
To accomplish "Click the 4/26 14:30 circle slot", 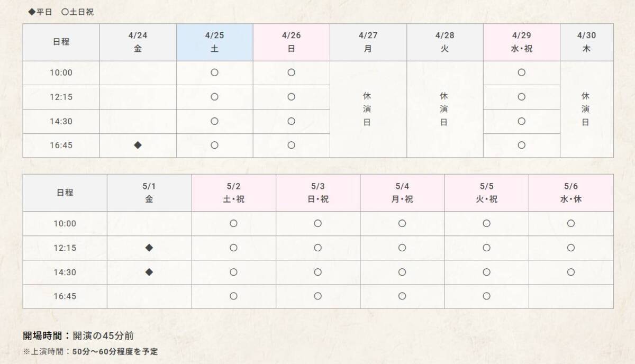I will point(291,121).
